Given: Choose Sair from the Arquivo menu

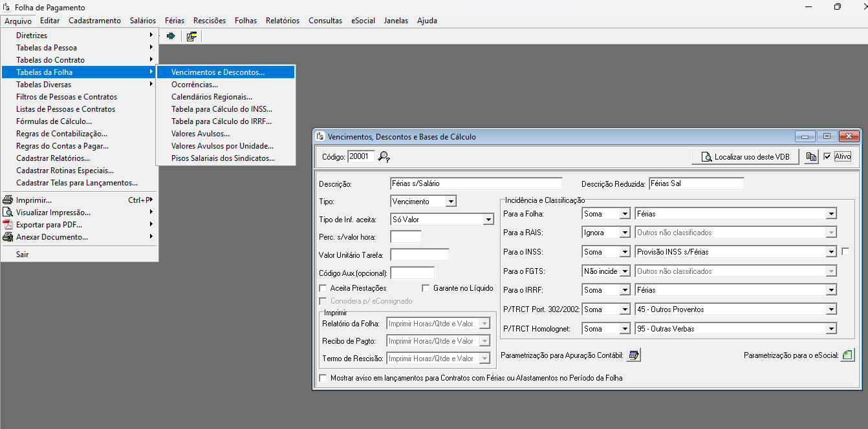Looking at the screenshot, I should click(x=23, y=255).
